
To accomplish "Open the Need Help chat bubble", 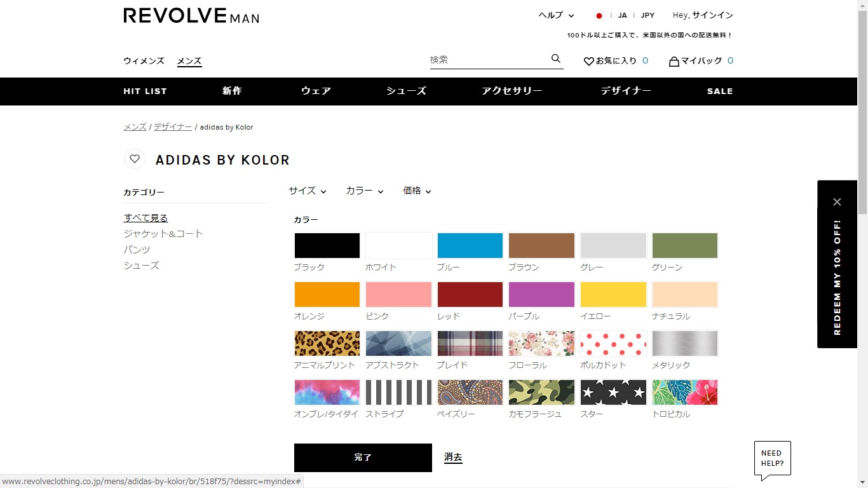I will coord(772,458).
